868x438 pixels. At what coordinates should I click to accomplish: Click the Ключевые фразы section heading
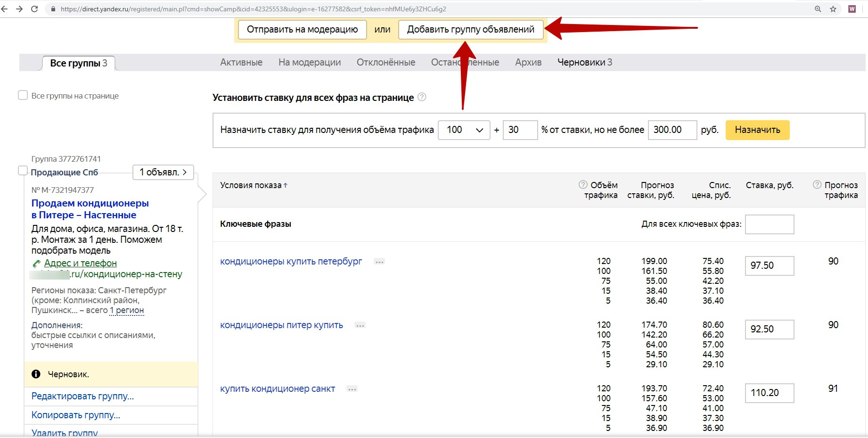pos(255,224)
